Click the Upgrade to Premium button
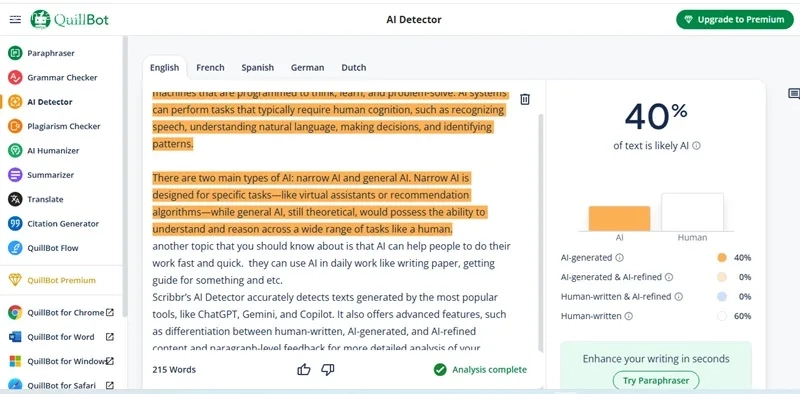The width and height of the screenshot is (800, 394). pos(735,19)
